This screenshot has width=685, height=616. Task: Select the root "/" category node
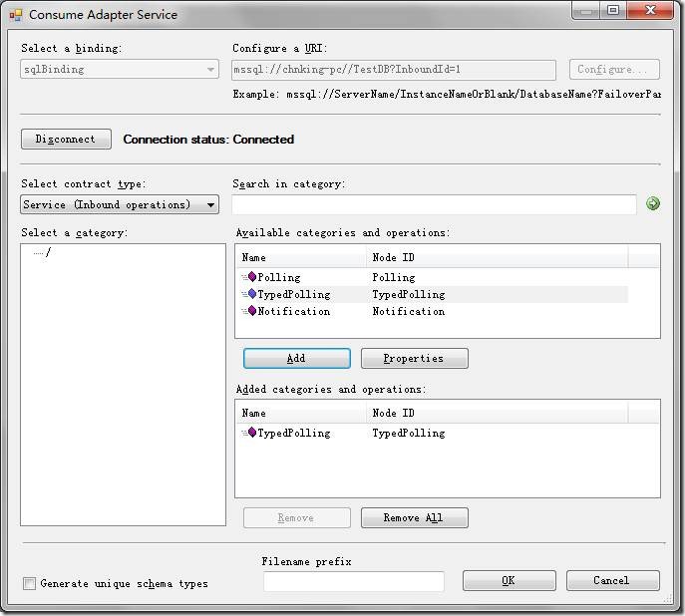48,252
